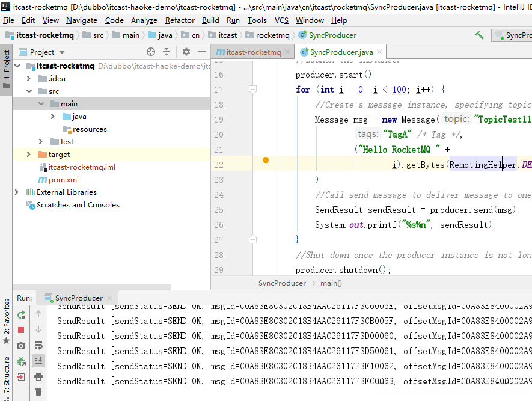Print the console output via printer icon
Screen dimensions: 532x401
pyautogui.click(x=38, y=377)
